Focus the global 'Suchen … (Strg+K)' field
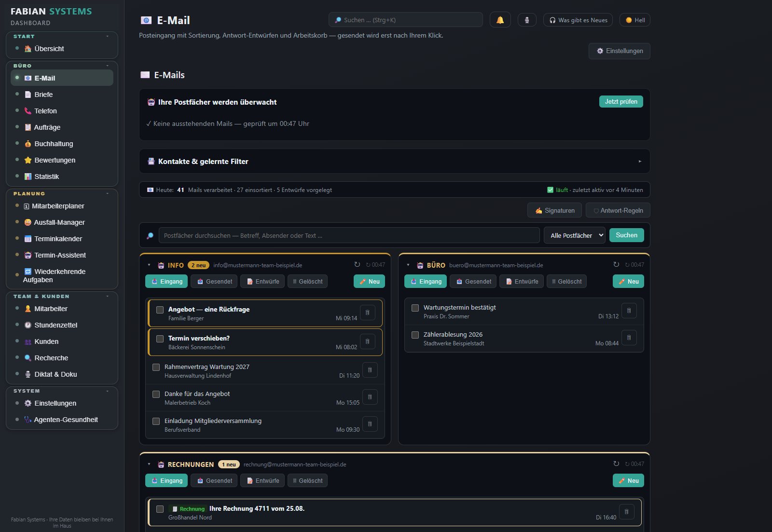 [406, 20]
